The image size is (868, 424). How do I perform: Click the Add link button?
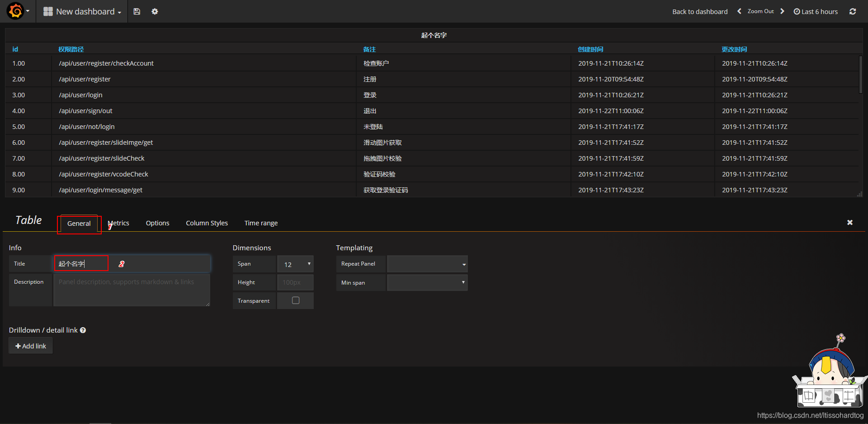tap(31, 346)
